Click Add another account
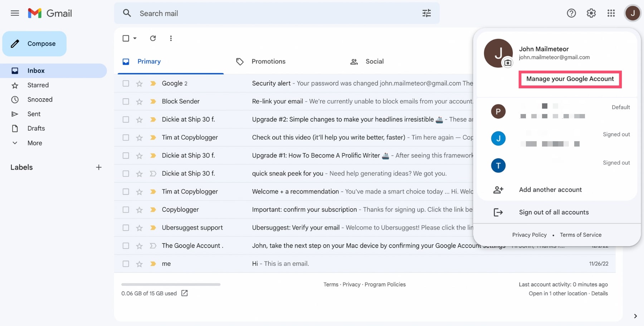Viewport: 644px width, 326px height. [550, 190]
